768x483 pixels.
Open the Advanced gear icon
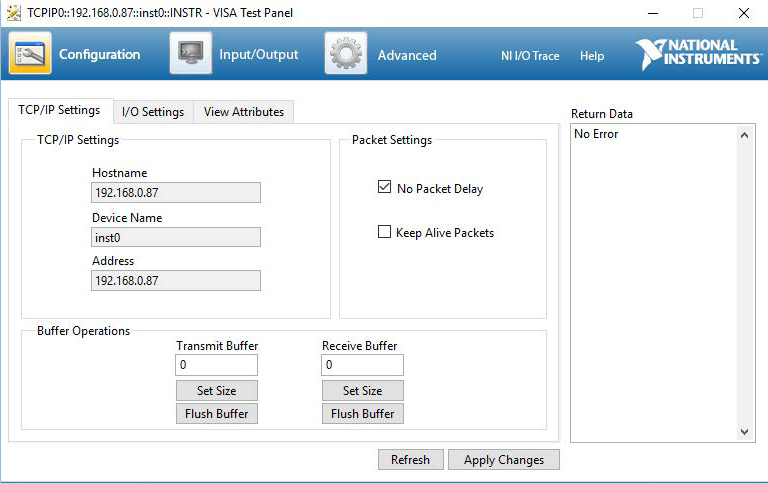pyautogui.click(x=346, y=54)
